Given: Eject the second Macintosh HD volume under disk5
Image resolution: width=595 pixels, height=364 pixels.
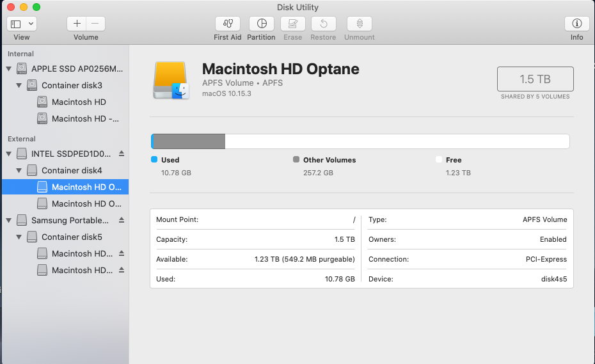Looking at the screenshot, I should point(122,270).
